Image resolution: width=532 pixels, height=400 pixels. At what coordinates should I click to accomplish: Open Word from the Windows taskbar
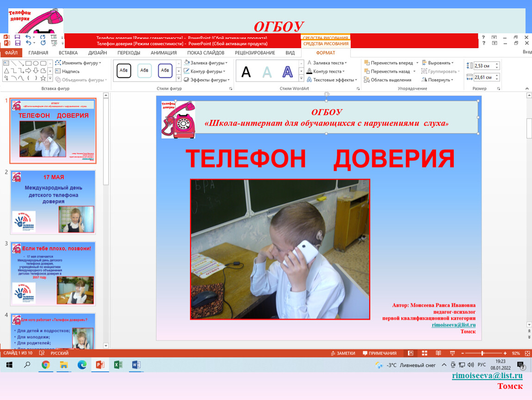click(136, 365)
